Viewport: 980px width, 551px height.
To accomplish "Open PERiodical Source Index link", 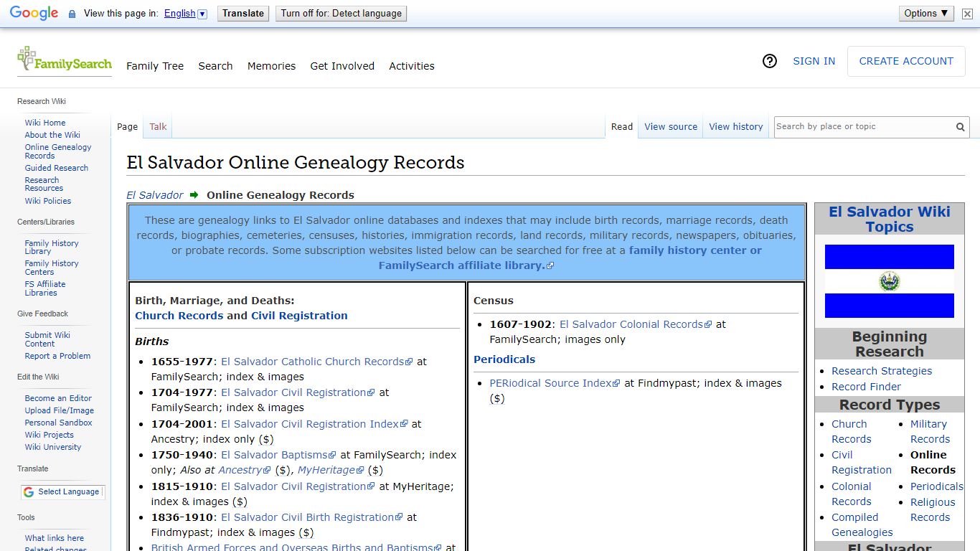I will pyautogui.click(x=555, y=383).
